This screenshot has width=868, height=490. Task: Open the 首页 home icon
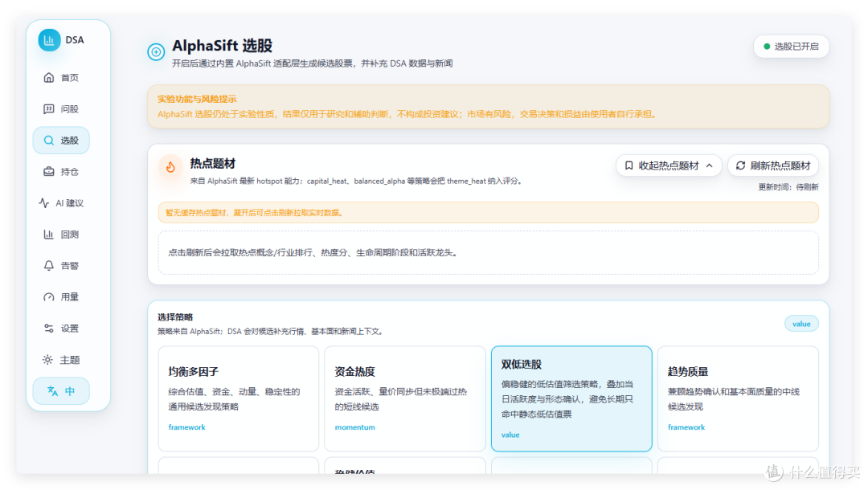pos(49,77)
